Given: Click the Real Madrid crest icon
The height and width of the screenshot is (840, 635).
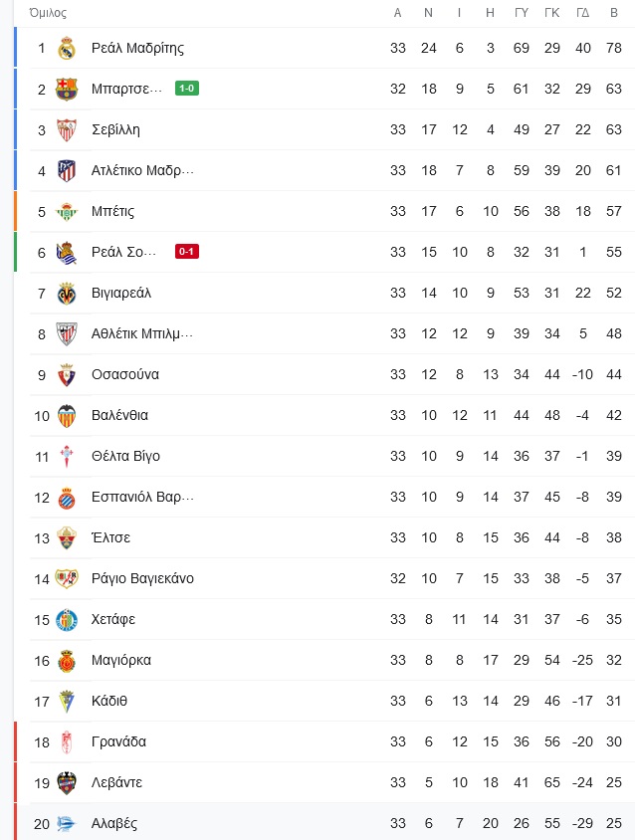Looking at the screenshot, I should [67, 48].
